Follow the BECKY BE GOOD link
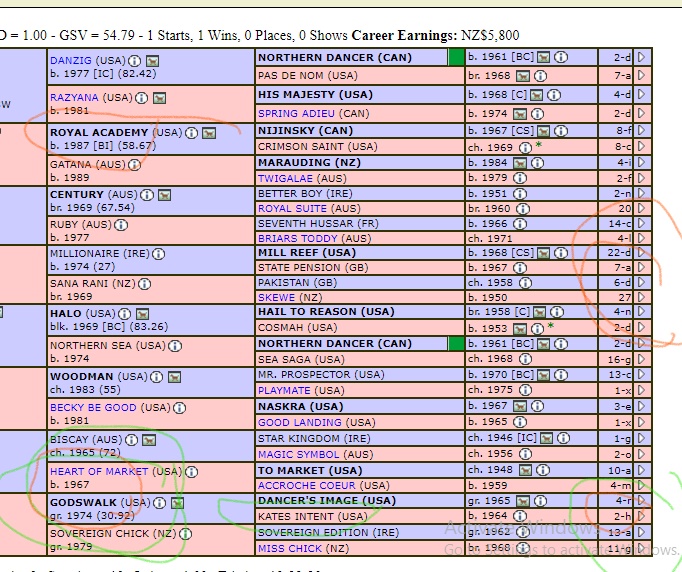The image size is (682, 572). [x=94, y=408]
